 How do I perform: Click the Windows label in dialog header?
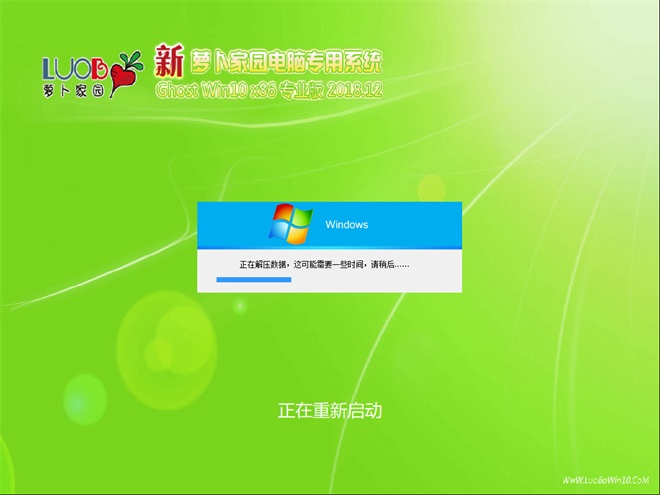click(346, 225)
